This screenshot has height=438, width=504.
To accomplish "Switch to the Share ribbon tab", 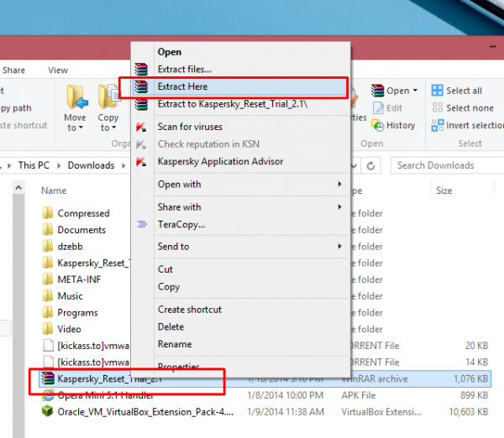I will 13,70.
